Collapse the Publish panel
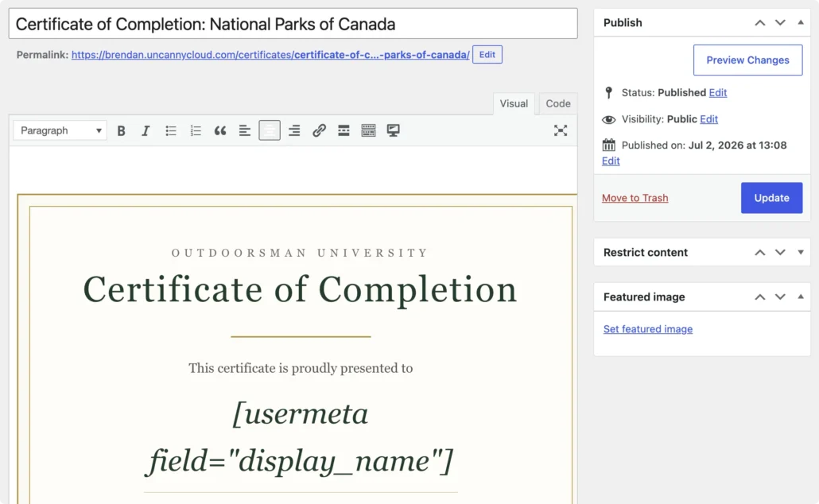This screenshot has height=504, width=819. (x=800, y=22)
